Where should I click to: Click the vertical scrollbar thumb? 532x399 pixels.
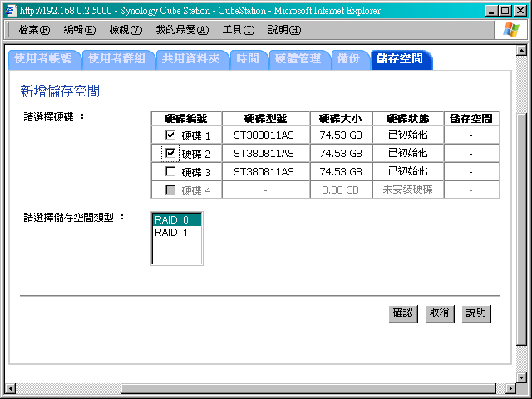[521, 229]
